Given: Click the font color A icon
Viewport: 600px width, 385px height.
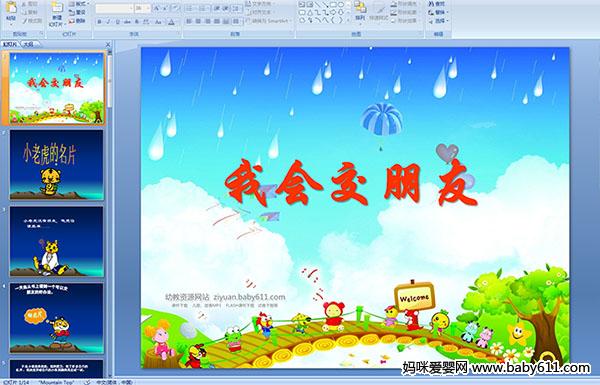Looking at the screenshot, I should [171, 22].
